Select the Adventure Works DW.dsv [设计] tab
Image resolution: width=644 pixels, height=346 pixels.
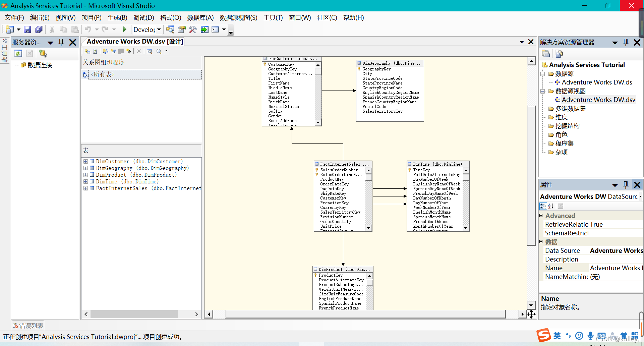pyautogui.click(x=135, y=42)
